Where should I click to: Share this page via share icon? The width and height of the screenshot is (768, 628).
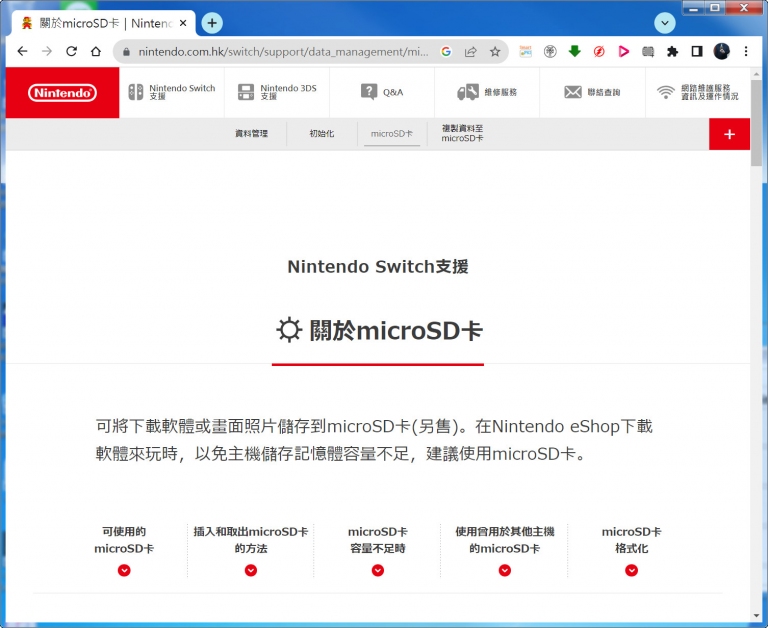pyautogui.click(x=471, y=51)
